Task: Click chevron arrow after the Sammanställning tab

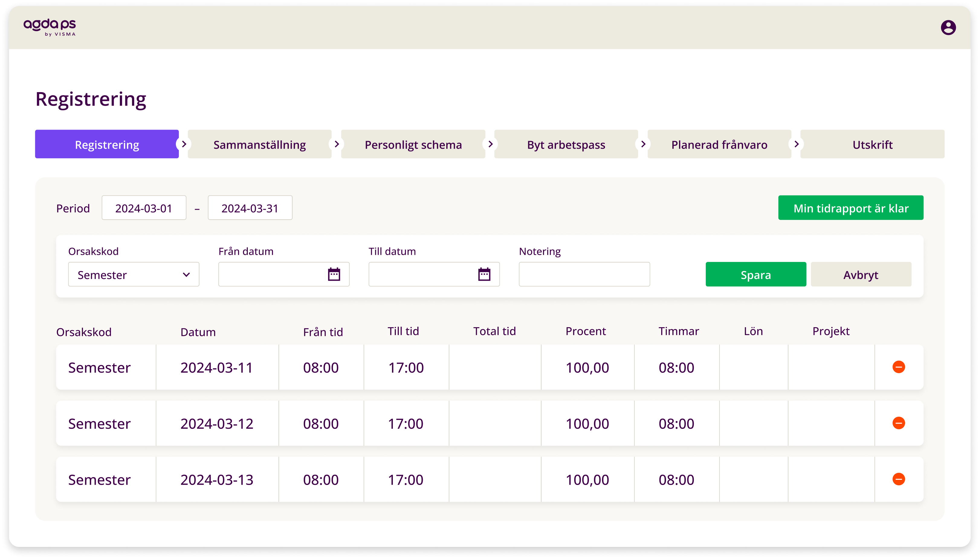Action: click(337, 144)
